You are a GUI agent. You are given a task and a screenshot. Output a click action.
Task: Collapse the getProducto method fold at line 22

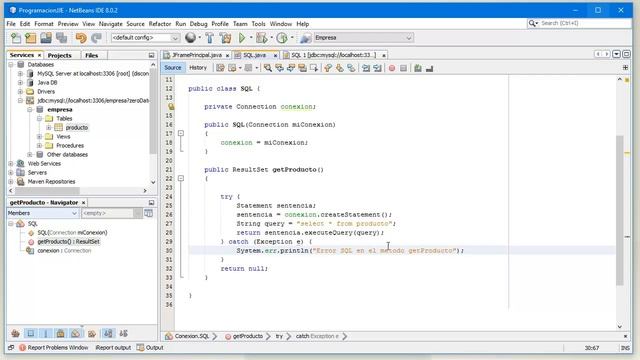click(181, 178)
